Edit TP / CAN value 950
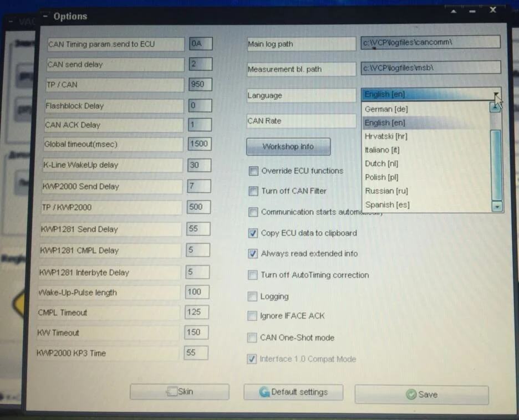The height and width of the screenshot is (420, 519). [x=200, y=84]
